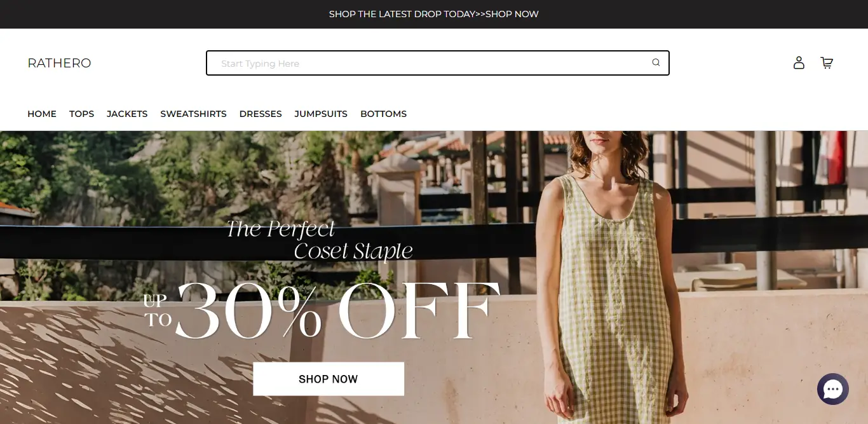Open the TOPS category
Image resolution: width=868 pixels, height=424 pixels.
pos(81,114)
